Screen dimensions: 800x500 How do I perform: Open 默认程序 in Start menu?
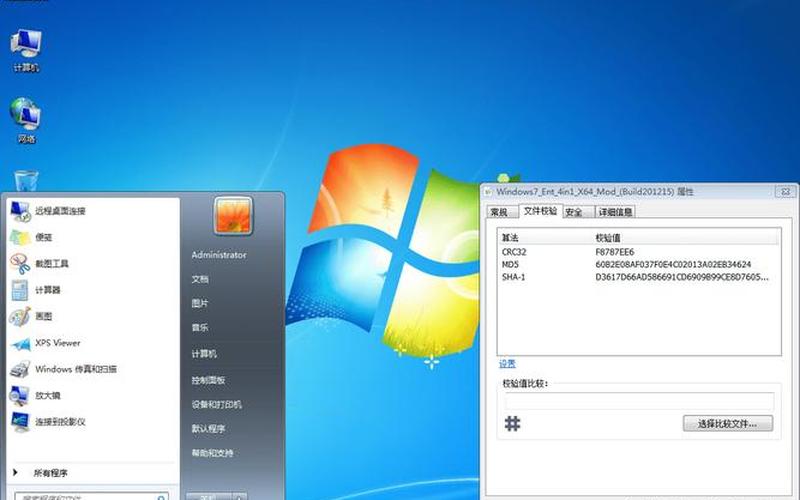(208, 429)
